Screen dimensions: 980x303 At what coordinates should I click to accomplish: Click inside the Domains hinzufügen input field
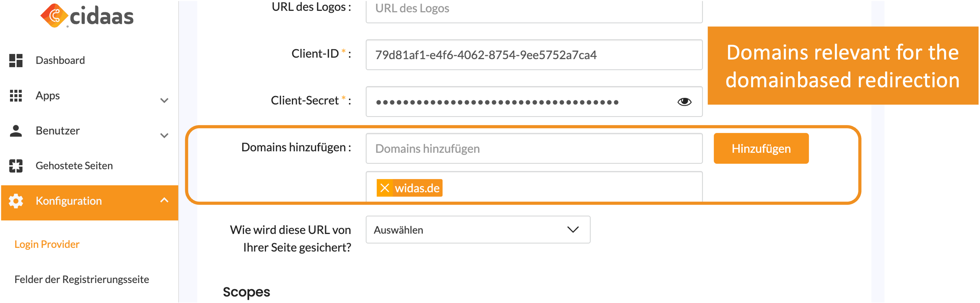point(533,148)
